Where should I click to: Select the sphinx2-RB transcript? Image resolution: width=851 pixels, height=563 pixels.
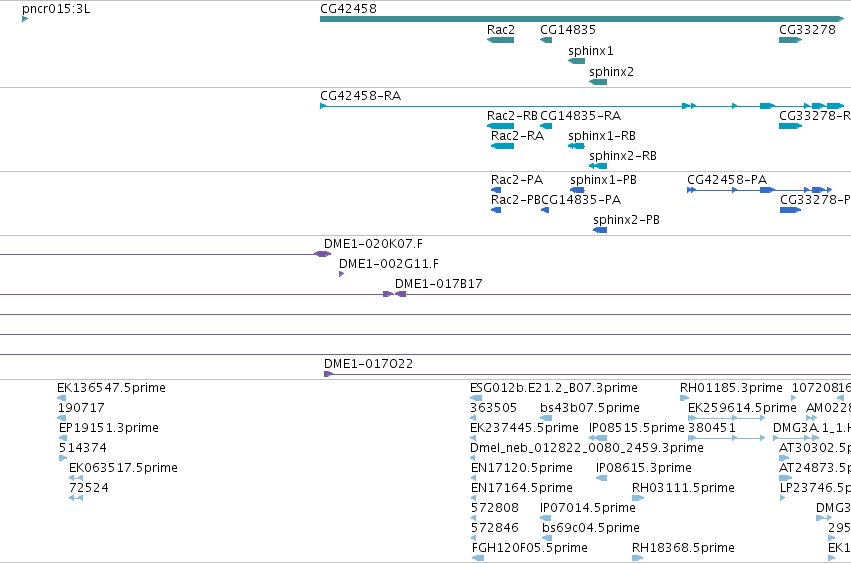click(x=598, y=166)
